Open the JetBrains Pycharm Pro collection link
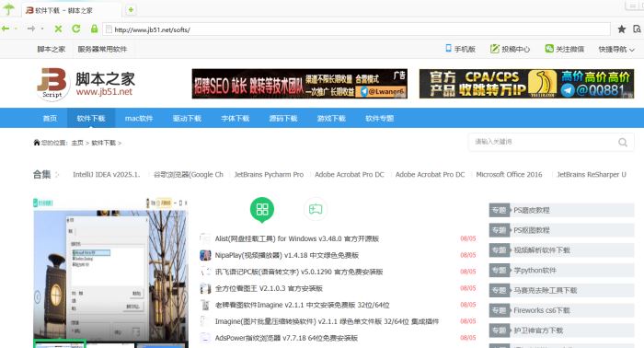 pyautogui.click(x=269, y=175)
